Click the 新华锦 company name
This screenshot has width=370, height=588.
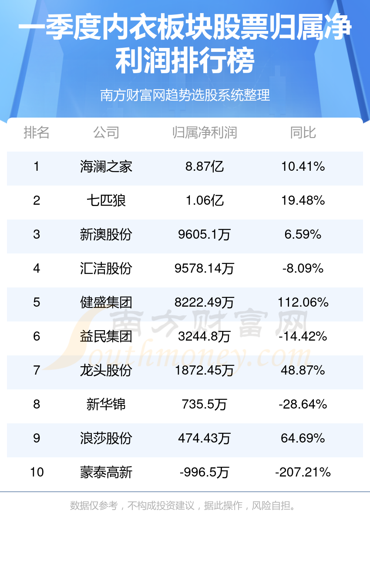[x=106, y=404]
